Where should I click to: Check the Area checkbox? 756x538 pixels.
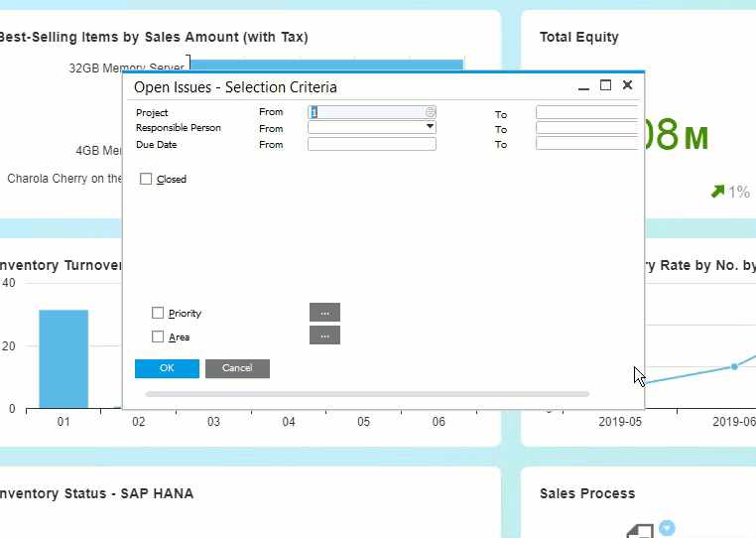coord(158,336)
